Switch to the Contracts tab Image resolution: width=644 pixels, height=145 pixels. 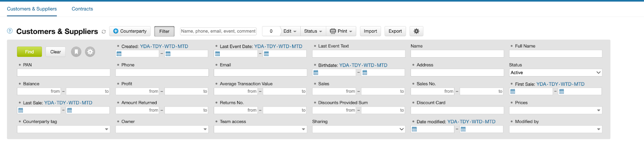coord(82,9)
